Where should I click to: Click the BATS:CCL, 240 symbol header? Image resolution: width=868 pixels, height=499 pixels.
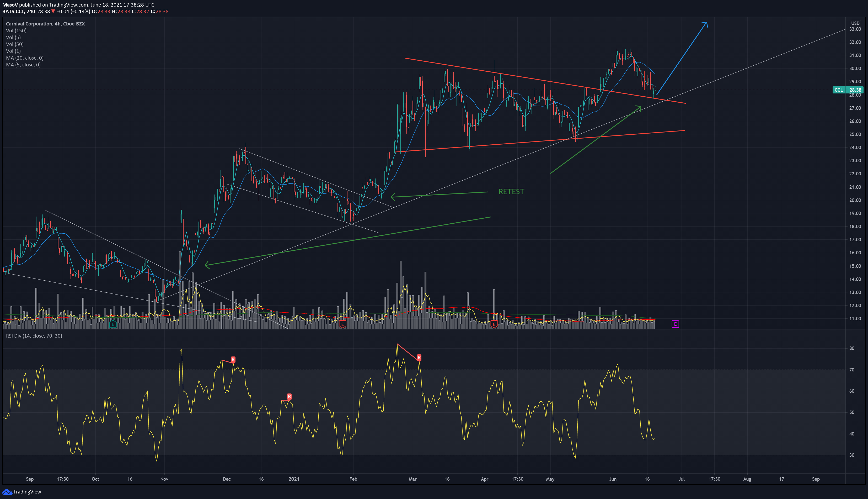coord(18,11)
